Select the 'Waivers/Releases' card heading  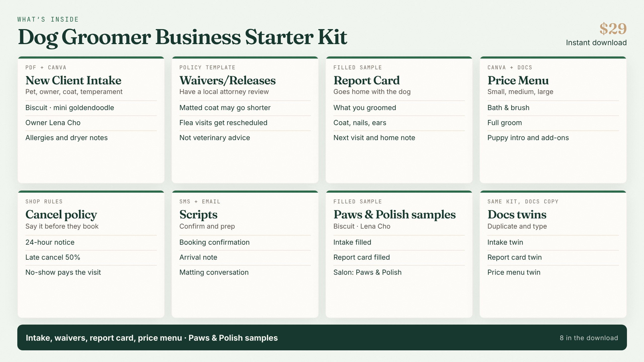[227, 80]
